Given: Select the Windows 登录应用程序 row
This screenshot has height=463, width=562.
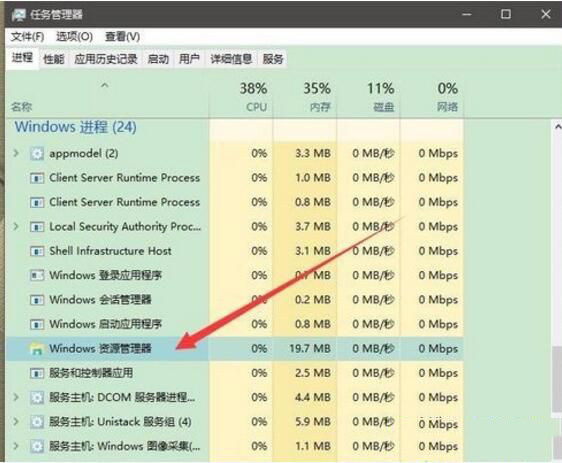Looking at the screenshot, I should (x=234, y=276).
